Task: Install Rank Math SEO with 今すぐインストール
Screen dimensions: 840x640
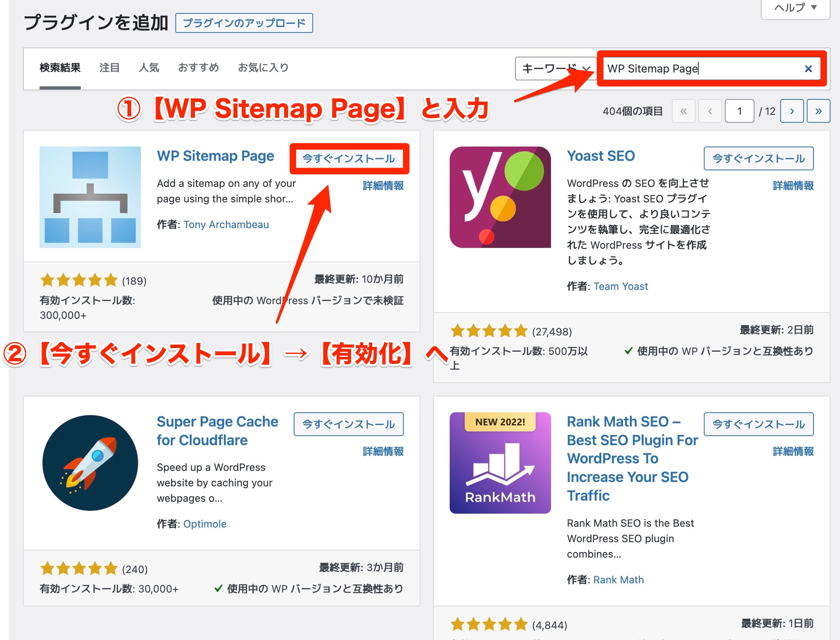Action: [759, 424]
